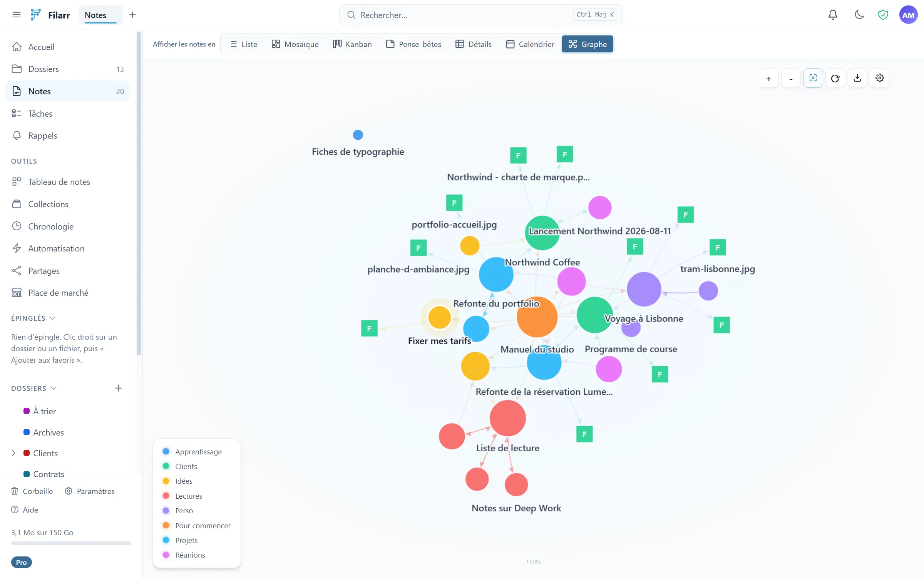
Task: Switch to Kanban view
Action: (352, 44)
